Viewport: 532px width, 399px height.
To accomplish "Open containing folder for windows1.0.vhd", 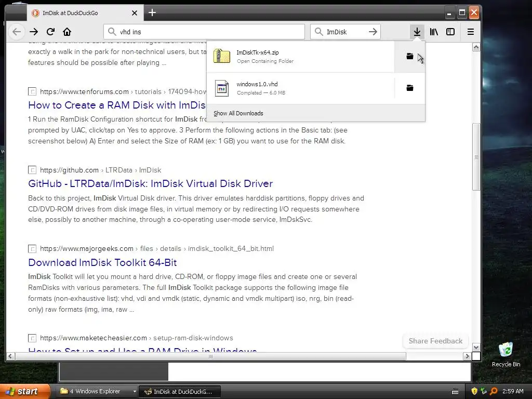I will (x=410, y=88).
